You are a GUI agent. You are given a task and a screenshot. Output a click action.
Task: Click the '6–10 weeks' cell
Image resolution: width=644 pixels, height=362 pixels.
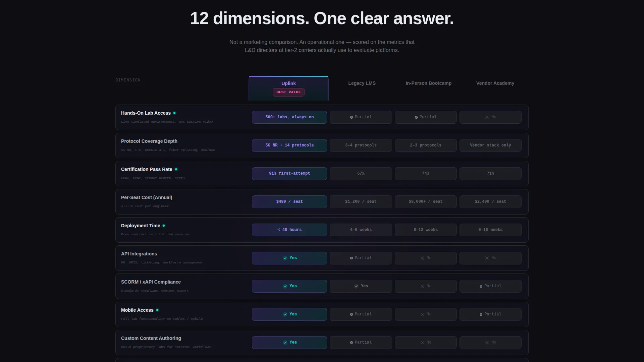click(x=490, y=230)
